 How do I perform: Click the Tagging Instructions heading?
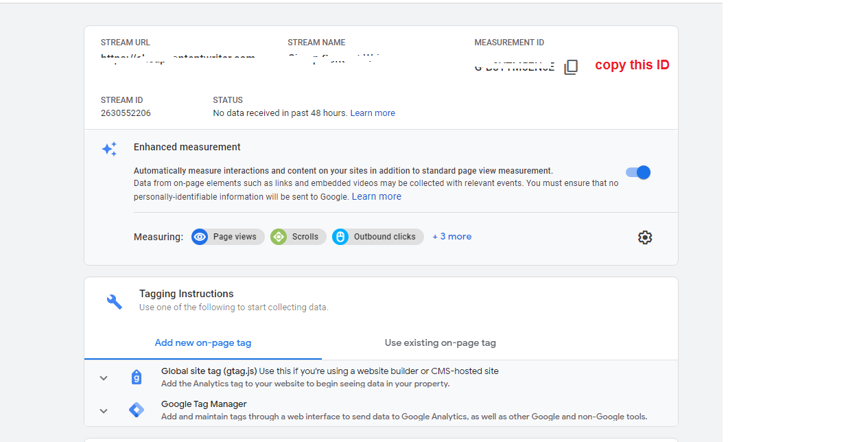[187, 294]
